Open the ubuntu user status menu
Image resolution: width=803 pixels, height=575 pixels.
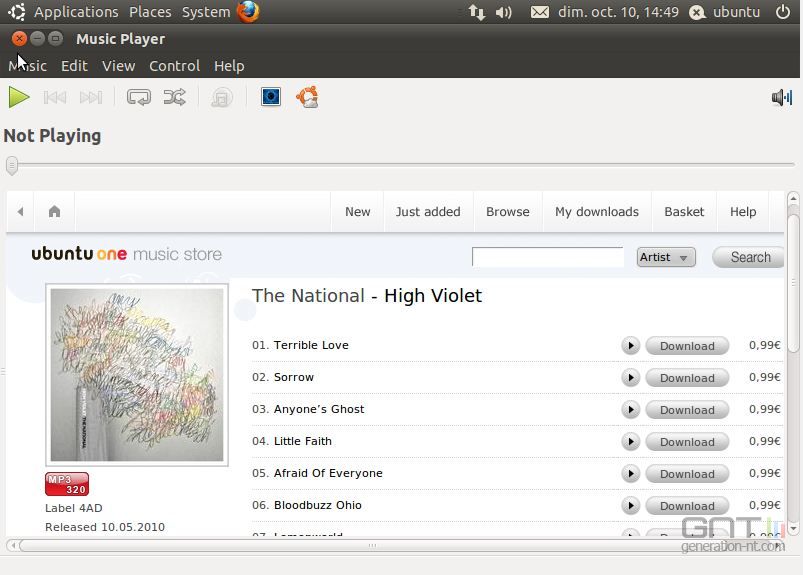[x=724, y=12]
